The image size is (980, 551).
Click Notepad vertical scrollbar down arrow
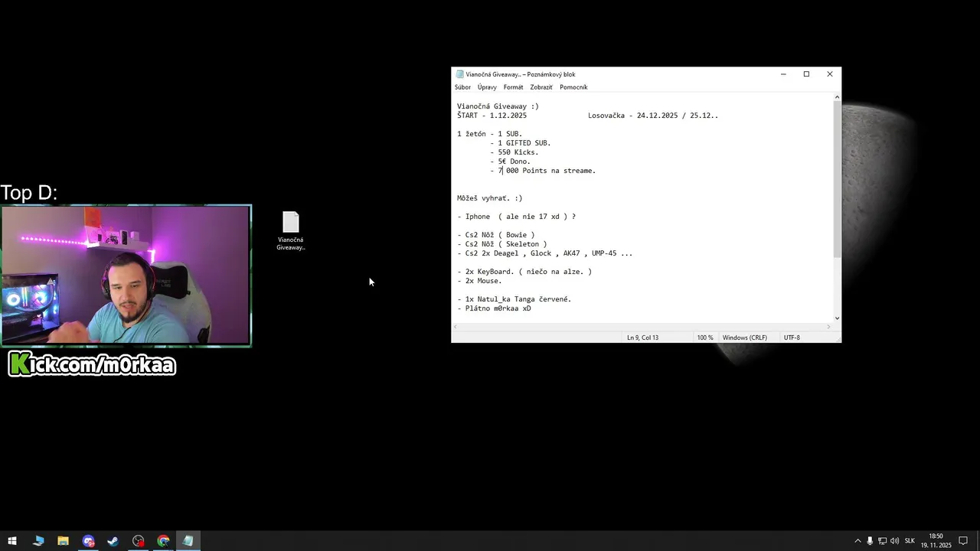(x=837, y=318)
